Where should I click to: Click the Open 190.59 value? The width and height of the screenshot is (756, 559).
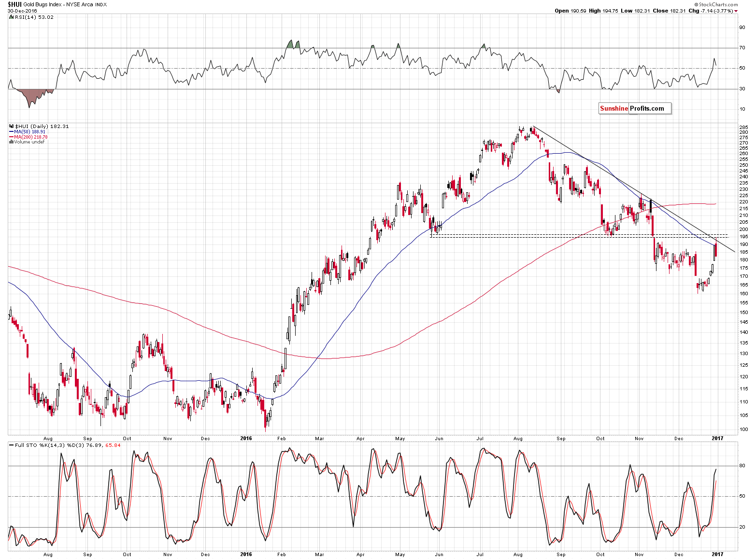(571, 11)
